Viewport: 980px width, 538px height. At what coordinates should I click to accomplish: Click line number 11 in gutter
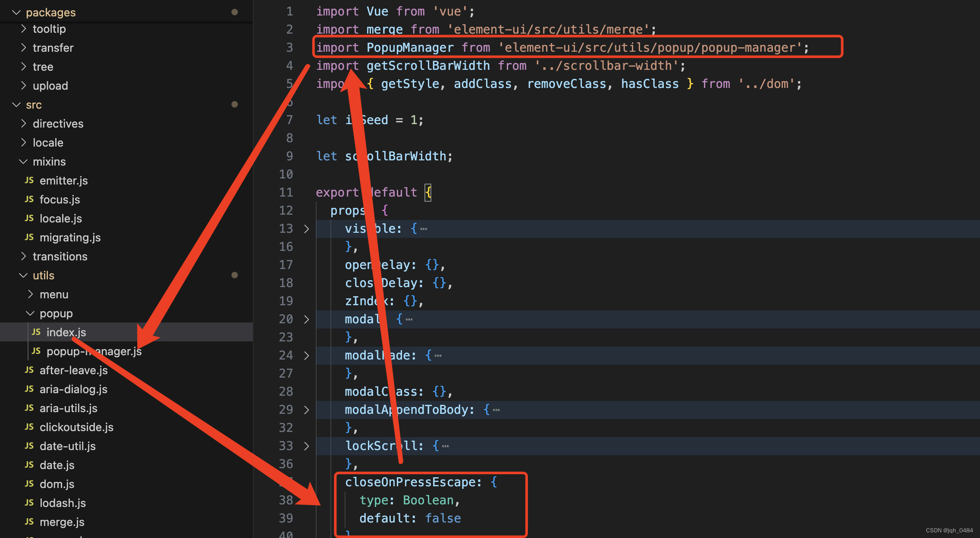(286, 192)
